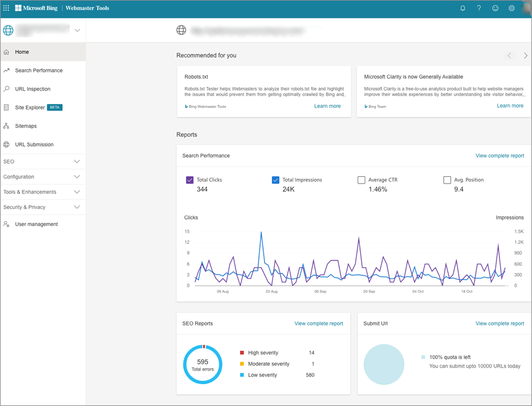The width and height of the screenshot is (532, 406).
Task: Enable the Average CTR checkbox
Action: coord(361,180)
